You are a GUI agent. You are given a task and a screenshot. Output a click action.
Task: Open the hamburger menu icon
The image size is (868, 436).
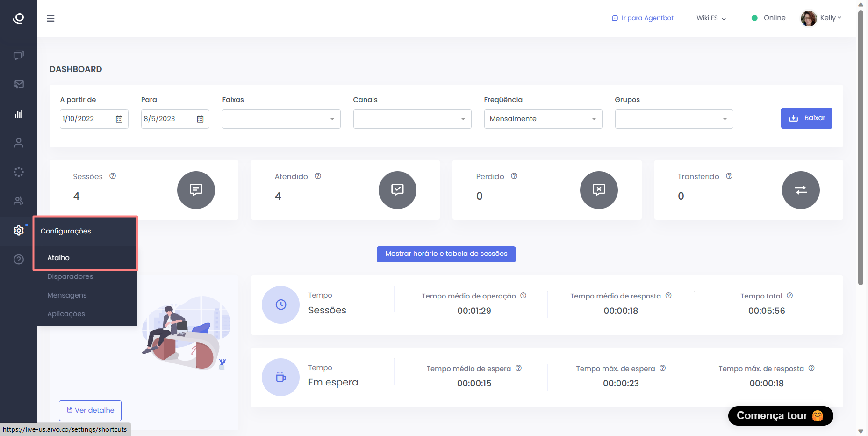tap(50, 18)
